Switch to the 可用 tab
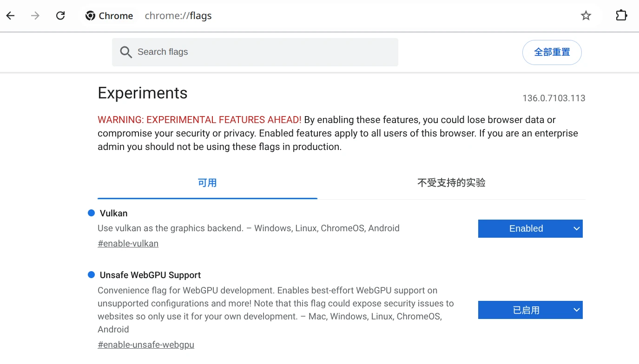Viewport: 639px width, 364px height. [x=207, y=183]
